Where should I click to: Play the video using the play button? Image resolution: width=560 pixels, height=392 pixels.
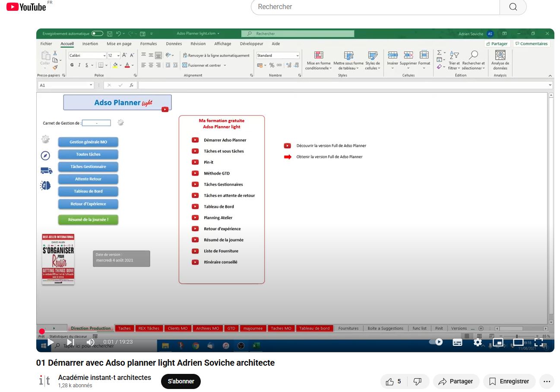click(51, 342)
